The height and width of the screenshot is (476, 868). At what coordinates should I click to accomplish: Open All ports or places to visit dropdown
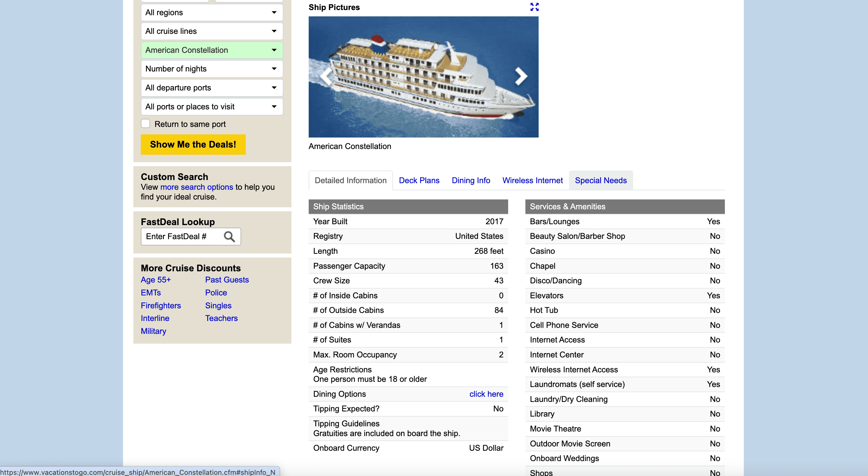pyautogui.click(x=212, y=107)
